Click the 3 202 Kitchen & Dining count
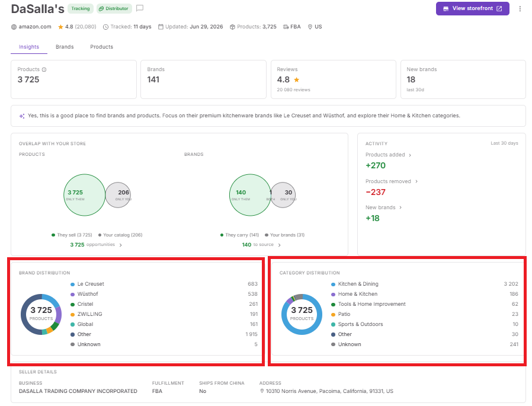Screen dimensions: 532x406 pos(511,284)
